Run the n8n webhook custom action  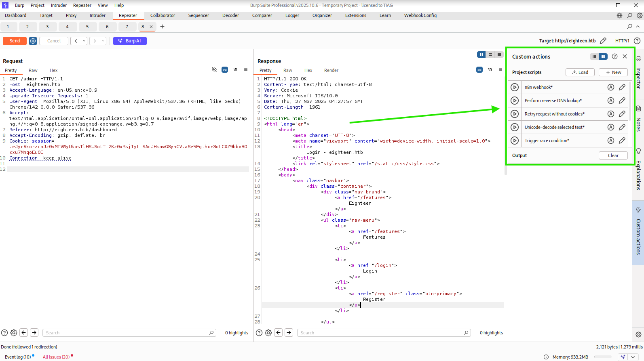pyautogui.click(x=515, y=87)
